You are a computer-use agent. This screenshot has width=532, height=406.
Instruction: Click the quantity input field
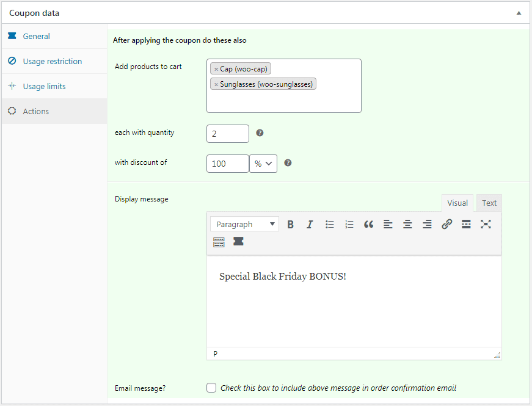[228, 134]
